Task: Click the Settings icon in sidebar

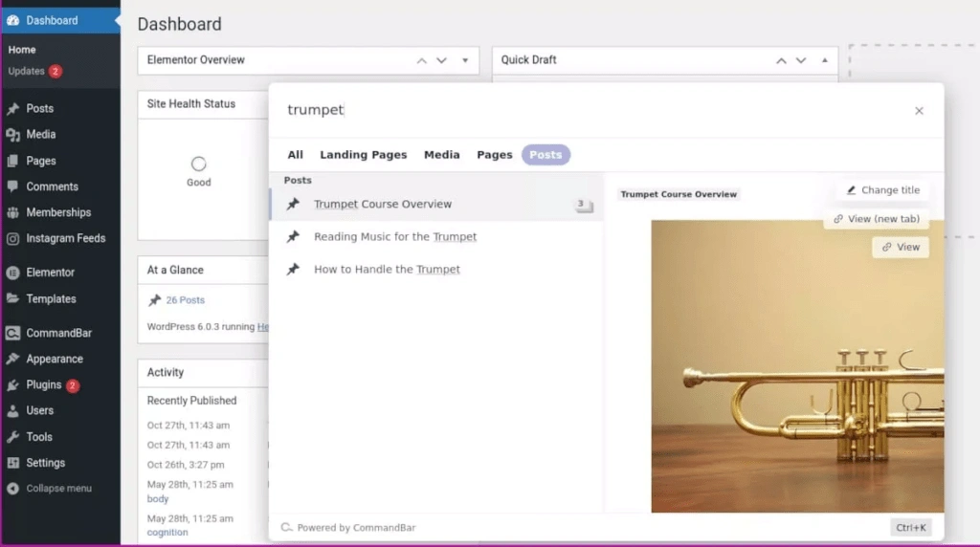Action: coord(13,463)
